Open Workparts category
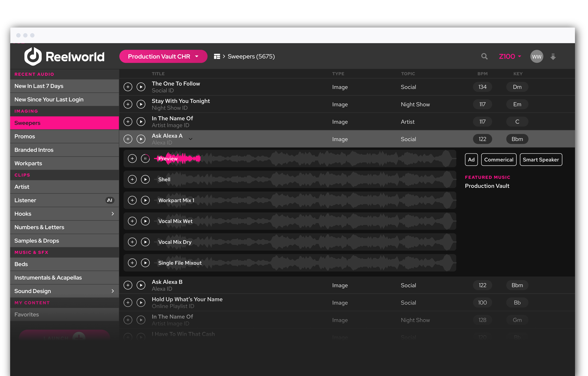Viewport: 588px width, 376px height. 65,163
